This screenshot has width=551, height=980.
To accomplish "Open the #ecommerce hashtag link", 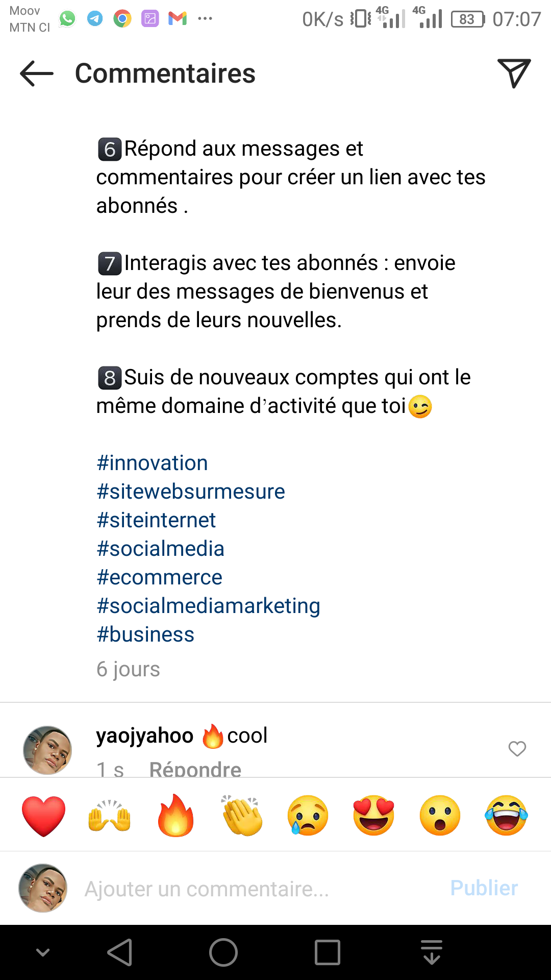I will [160, 577].
